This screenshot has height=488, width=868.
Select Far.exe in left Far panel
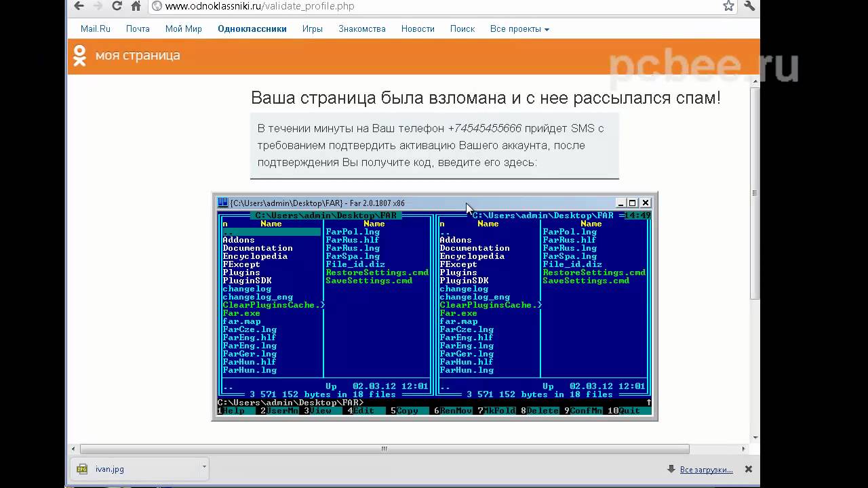[x=241, y=313]
